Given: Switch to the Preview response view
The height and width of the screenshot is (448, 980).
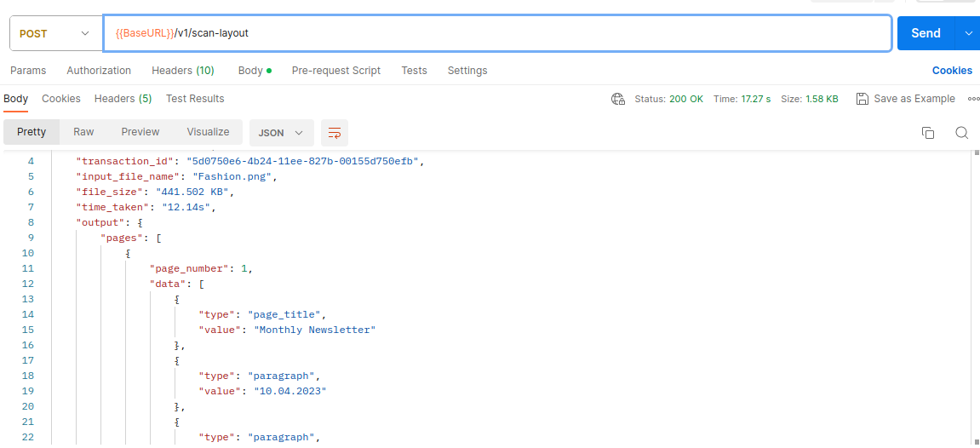Looking at the screenshot, I should 140,132.
